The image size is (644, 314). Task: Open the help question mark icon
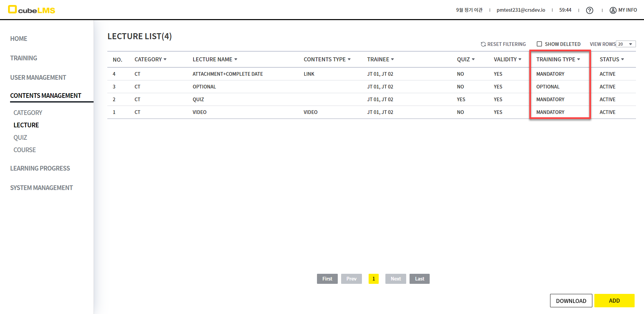point(589,10)
